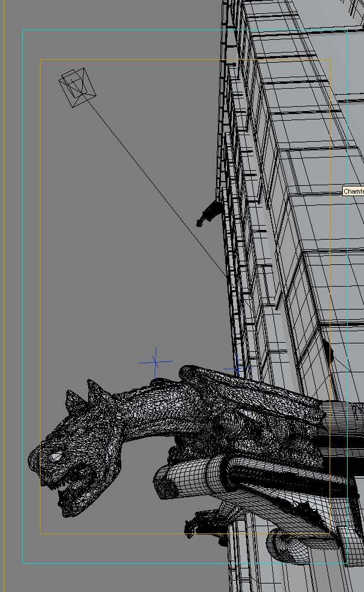Select the small distant gargoyle midway up the wall
The height and width of the screenshot is (592, 364).
click(x=209, y=213)
